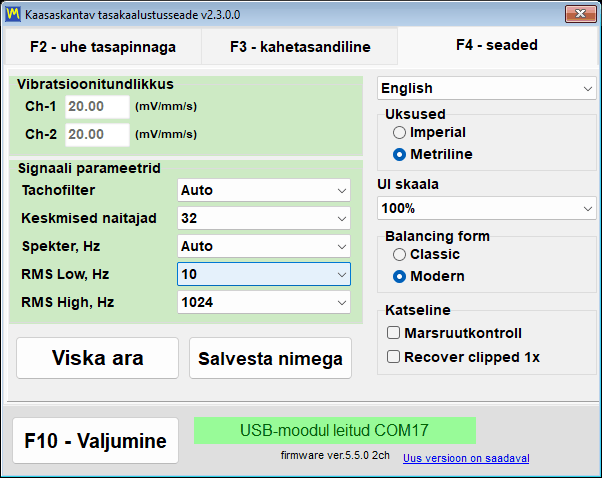Click the Ch-2 sensitivity input field
Screen dimensions: 602x478
[98, 134]
